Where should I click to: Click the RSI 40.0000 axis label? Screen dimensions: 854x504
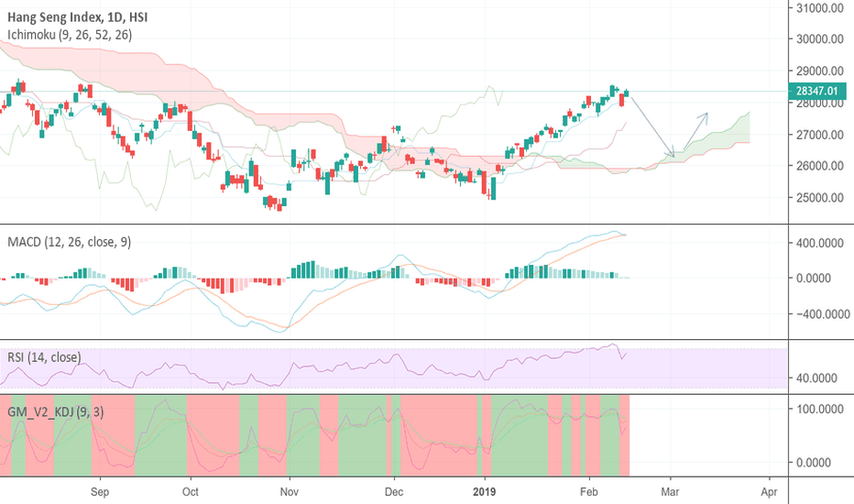816,378
